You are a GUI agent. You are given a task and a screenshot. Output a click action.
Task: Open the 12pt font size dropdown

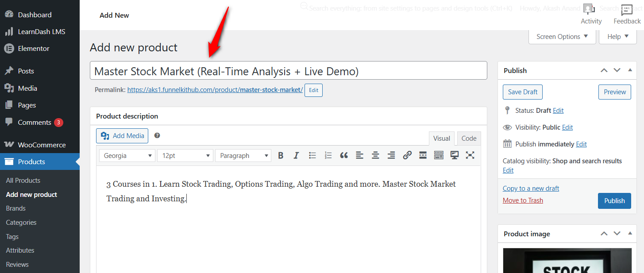click(185, 156)
